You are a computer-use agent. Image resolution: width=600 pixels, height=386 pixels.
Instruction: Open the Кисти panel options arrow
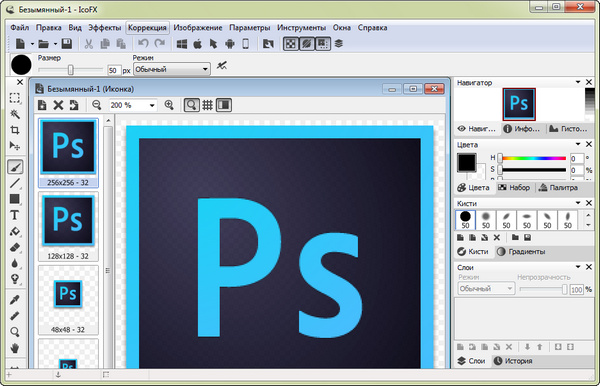click(578, 202)
